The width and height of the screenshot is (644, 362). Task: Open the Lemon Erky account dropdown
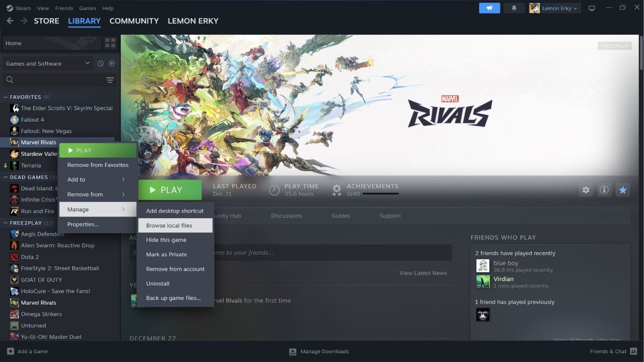click(x=554, y=8)
